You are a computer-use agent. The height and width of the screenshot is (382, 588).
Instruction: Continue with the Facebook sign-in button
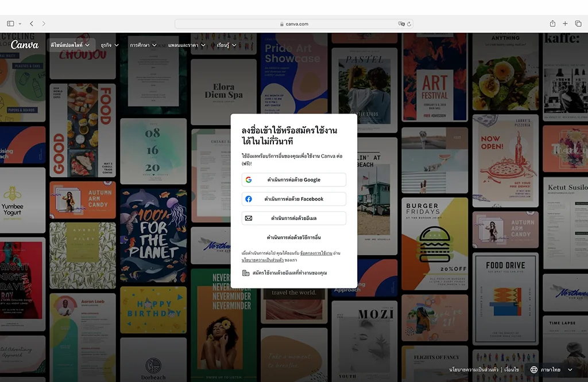tap(293, 199)
